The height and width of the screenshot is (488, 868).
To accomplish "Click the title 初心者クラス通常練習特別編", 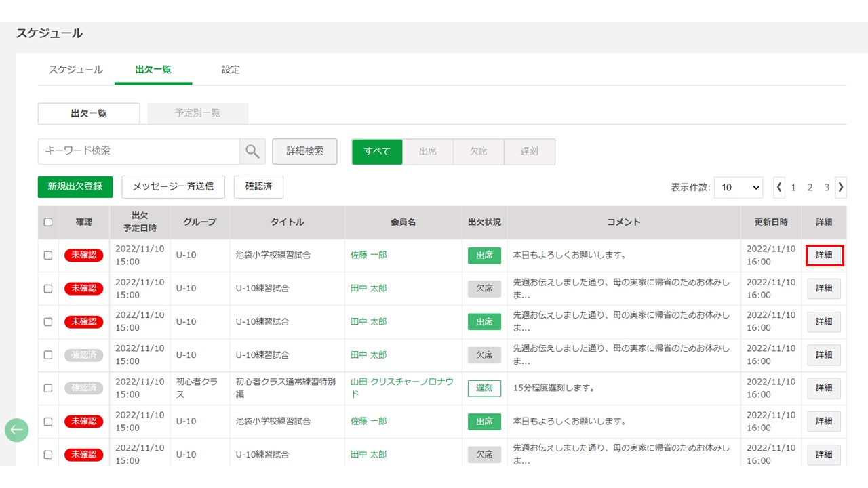I will pos(285,388).
